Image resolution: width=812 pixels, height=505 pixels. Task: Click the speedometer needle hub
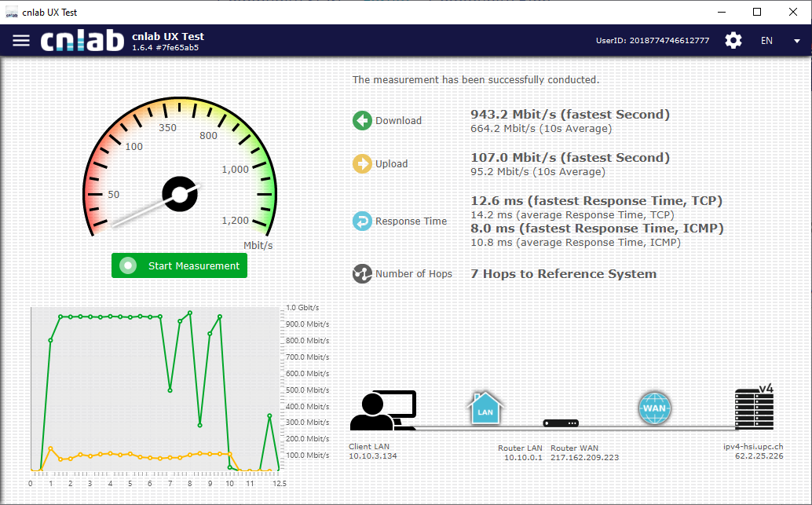point(179,194)
